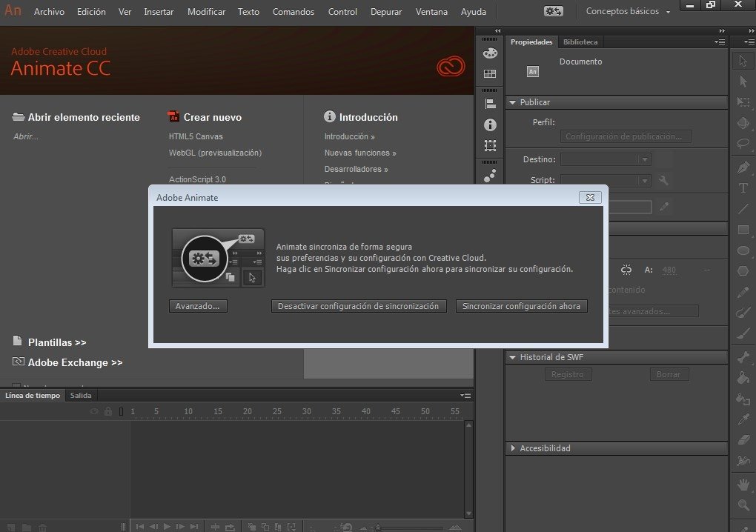
Task: Open Adobe Exchange link
Action: 75,362
